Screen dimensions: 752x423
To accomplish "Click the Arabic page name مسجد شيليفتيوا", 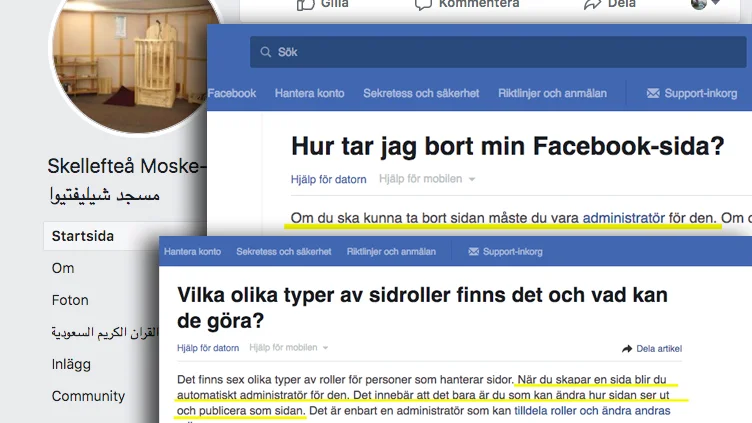I will pyautogui.click(x=105, y=195).
